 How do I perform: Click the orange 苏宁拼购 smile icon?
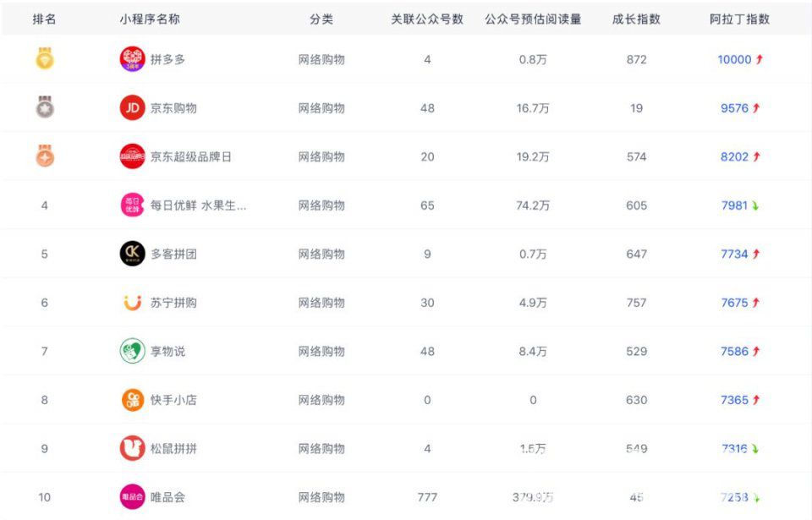click(x=132, y=303)
